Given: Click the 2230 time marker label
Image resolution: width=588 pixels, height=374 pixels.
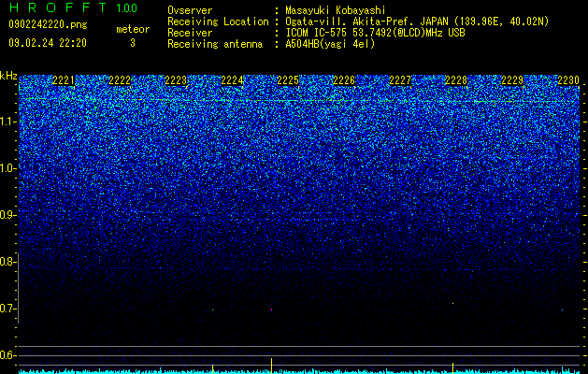Looking at the screenshot, I should coord(568,80).
